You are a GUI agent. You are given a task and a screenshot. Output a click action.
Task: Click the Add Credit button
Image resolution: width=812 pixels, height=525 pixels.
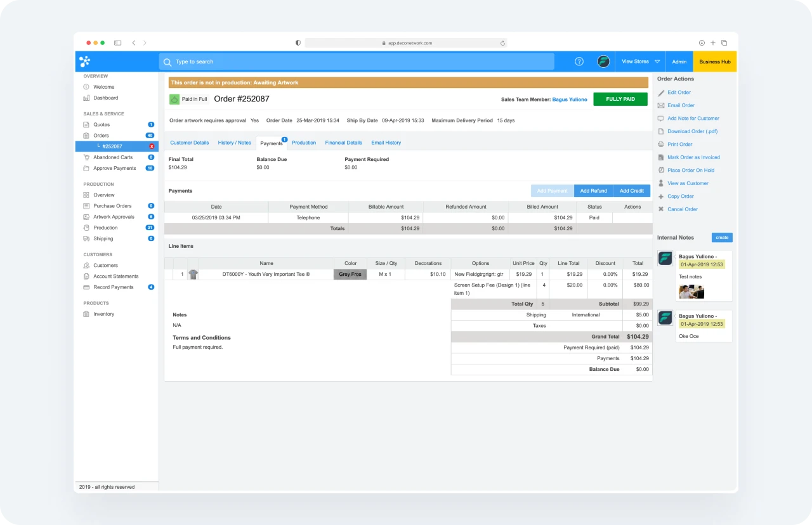pos(632,191)
